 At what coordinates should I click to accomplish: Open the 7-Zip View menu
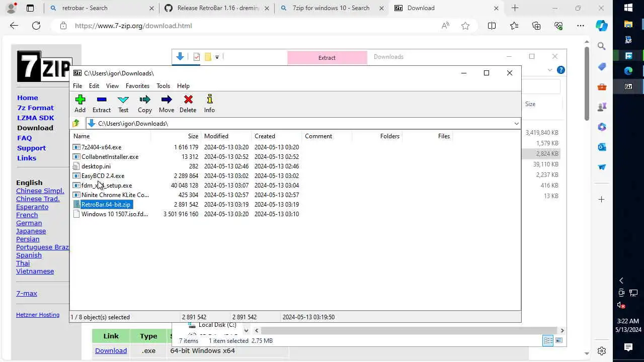(112, 86)
